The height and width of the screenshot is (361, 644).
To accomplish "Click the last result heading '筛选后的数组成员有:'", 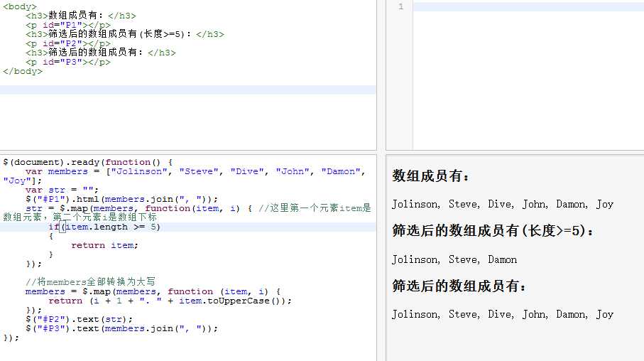I will click(x=459, y=286).
